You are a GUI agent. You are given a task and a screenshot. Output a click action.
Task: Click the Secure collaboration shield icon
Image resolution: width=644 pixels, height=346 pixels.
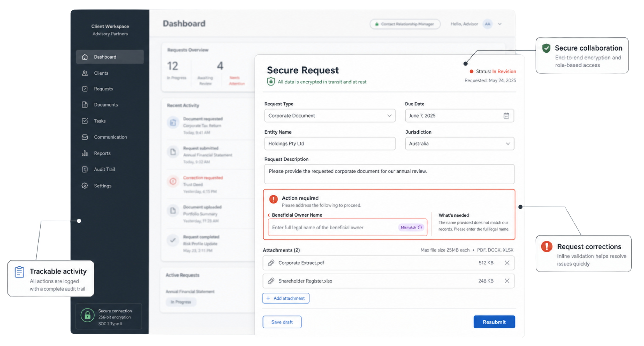tap(546, 48)
